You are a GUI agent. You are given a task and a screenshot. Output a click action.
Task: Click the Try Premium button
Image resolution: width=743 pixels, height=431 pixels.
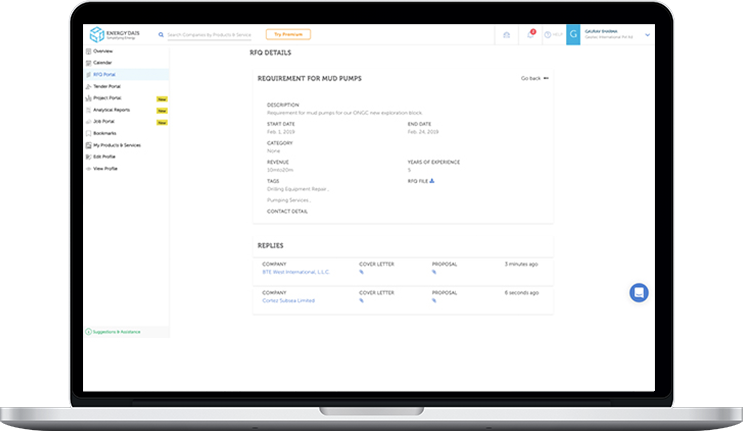(x=288, y=34)
